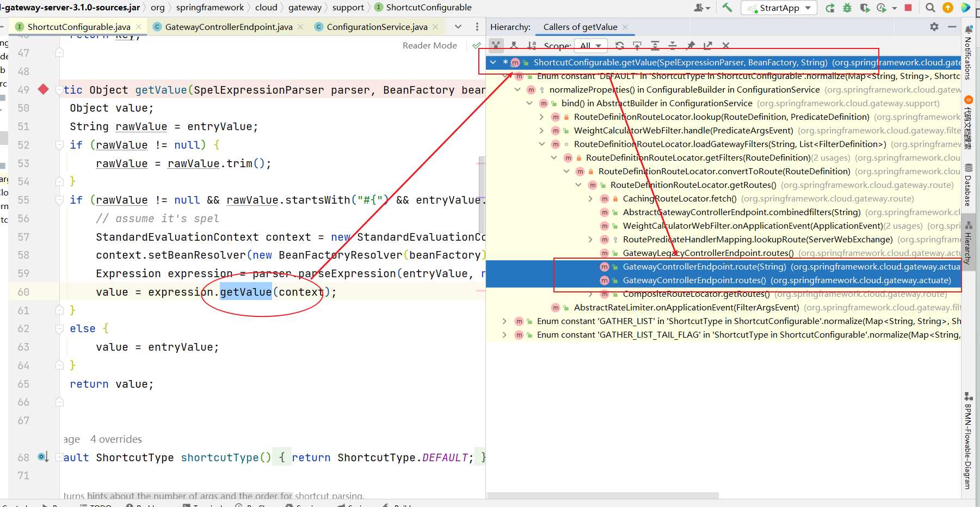Viewport: 980px width, 507px height.
Task: Expand RouteDefinitionRouteLocator.lookup node
Action: (541, 117)
